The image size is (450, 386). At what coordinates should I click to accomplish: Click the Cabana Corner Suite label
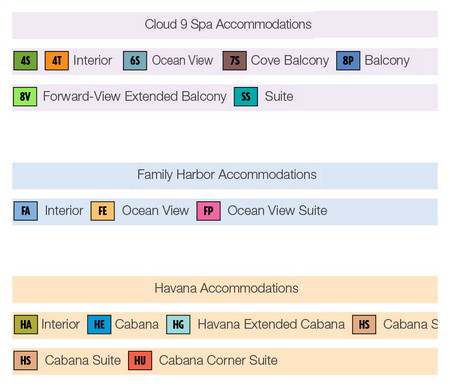pos(218,360)
